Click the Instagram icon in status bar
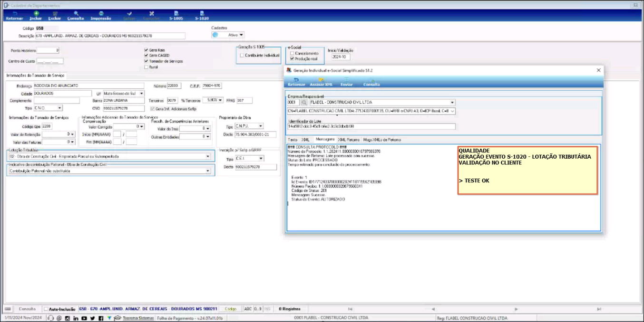644x322 pixels. pos(68,318)
